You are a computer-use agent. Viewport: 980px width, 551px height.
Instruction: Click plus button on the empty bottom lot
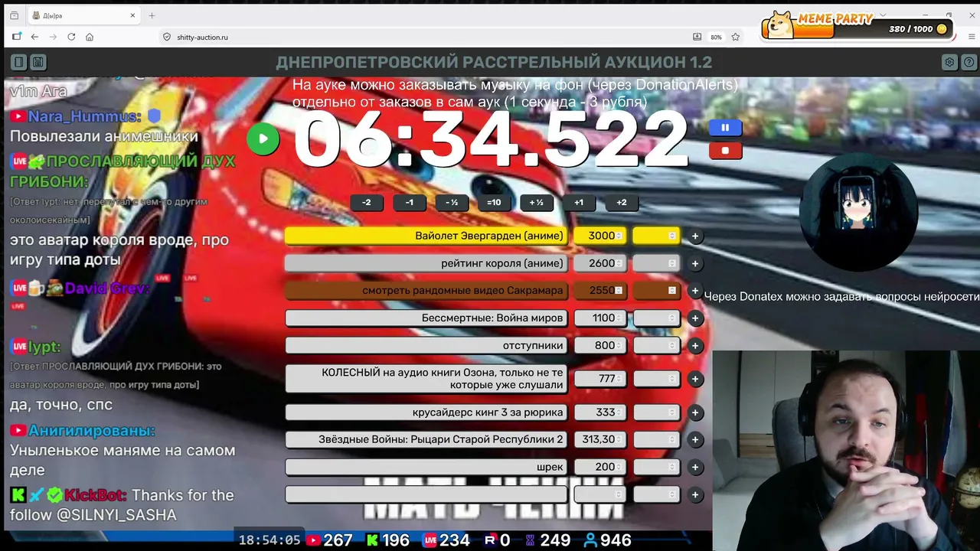click(x=695, y=495)
